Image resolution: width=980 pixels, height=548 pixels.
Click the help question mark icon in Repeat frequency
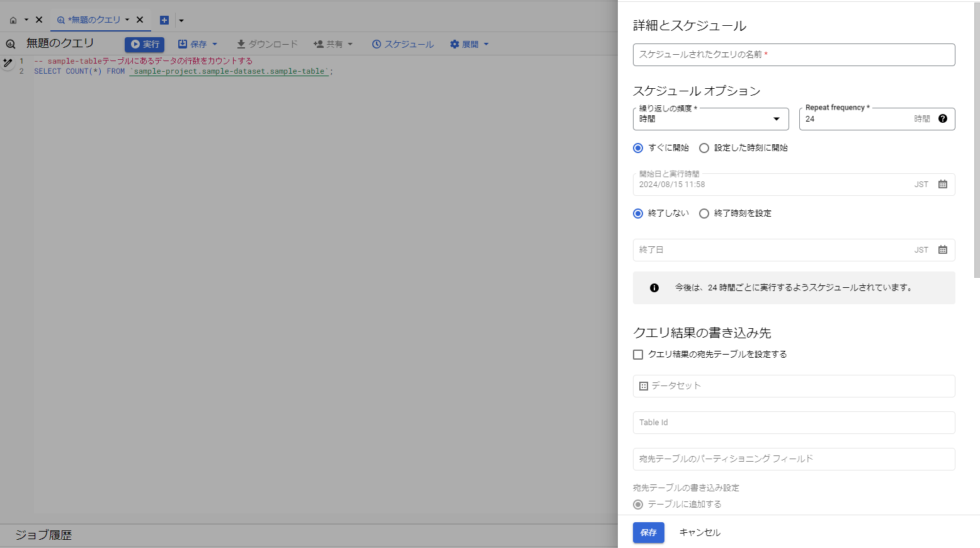point(943,118)
